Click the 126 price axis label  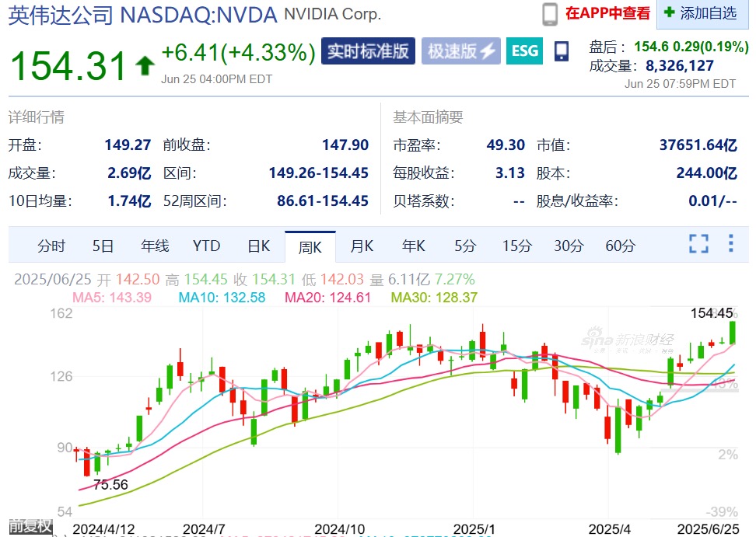click(61, 376)
